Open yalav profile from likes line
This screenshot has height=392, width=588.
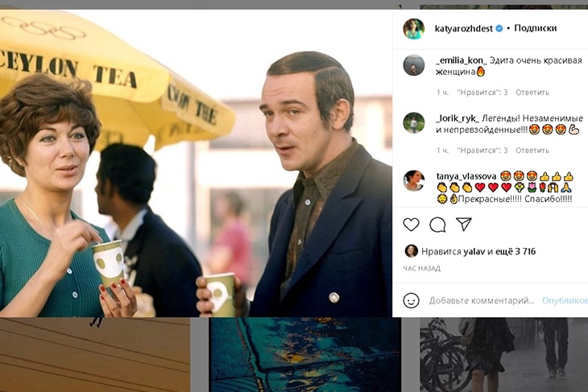[x=473, y=251]
